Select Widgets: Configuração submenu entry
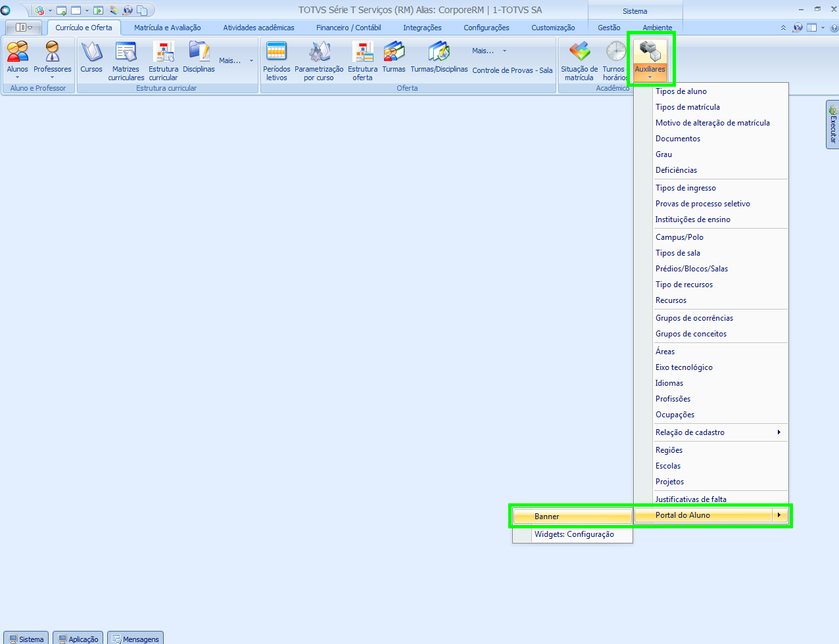This screenshot has height=644, width=839. [x=573, y=534]
